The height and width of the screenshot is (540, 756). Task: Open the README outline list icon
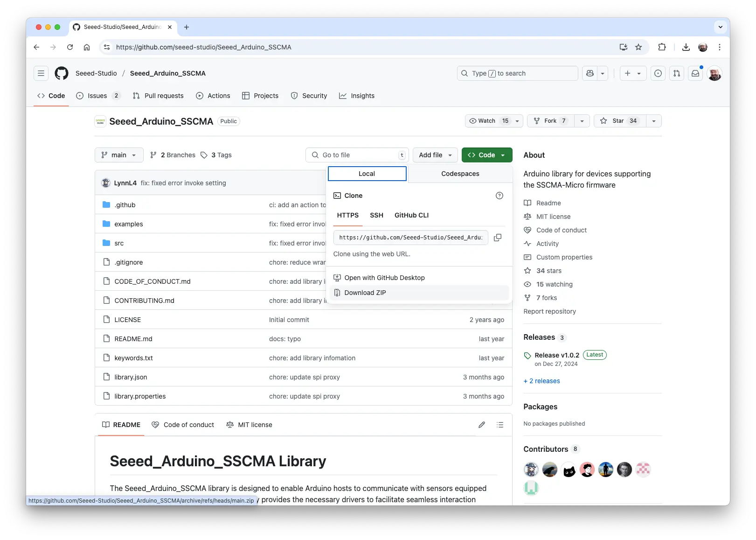(500, 425)
